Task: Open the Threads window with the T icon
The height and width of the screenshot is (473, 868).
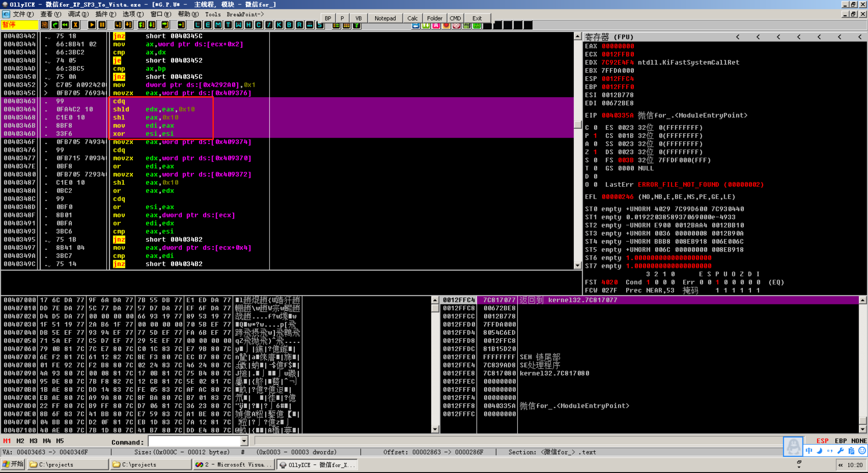Action: (228, 25)
